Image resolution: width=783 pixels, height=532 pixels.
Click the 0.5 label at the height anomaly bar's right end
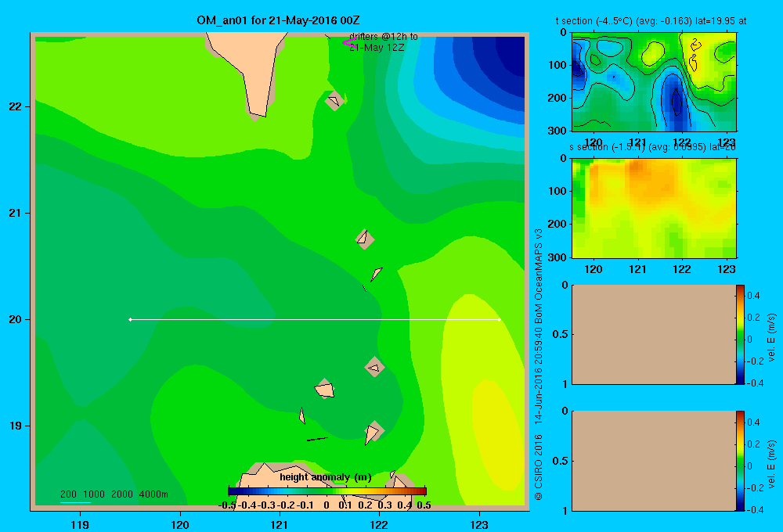click(424, 505)
